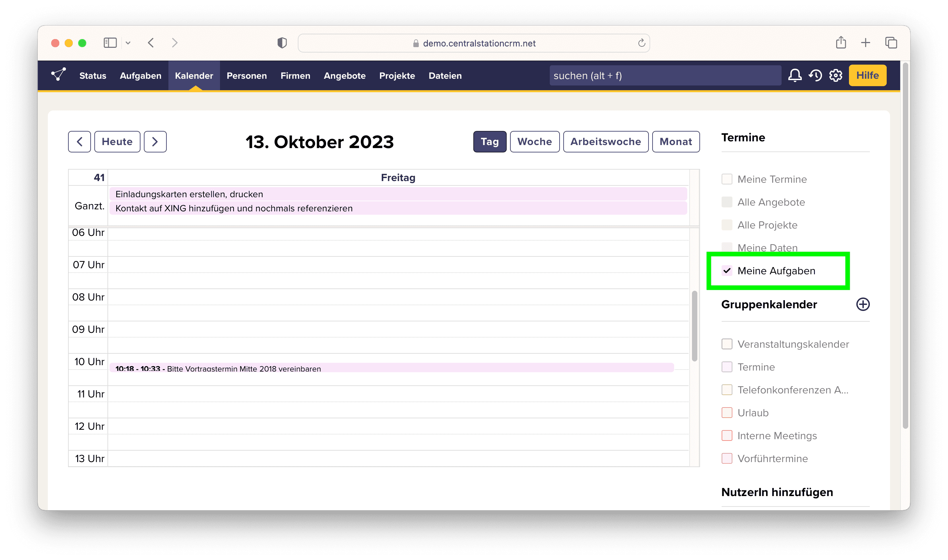The image size is (948, 560).
Task: Click the calendar's vertical scrollbar
Action: coord(694,326)
